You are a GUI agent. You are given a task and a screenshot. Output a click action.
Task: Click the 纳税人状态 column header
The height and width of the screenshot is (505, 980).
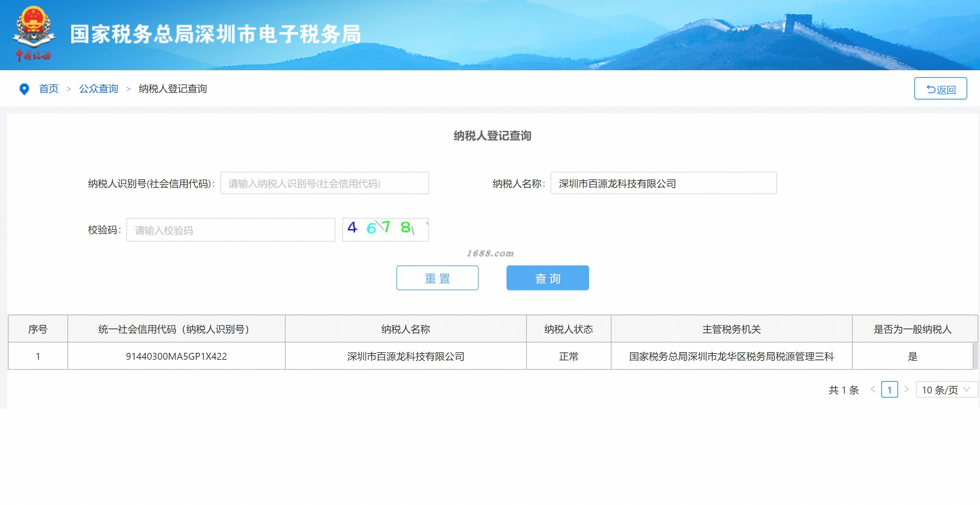568,329
